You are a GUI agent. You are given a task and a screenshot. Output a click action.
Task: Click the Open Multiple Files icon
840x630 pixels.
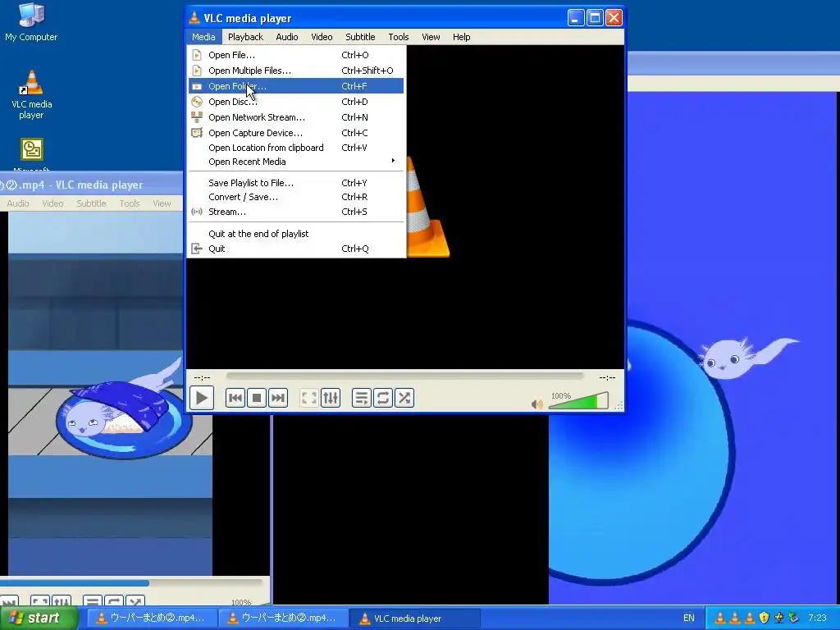197,71
